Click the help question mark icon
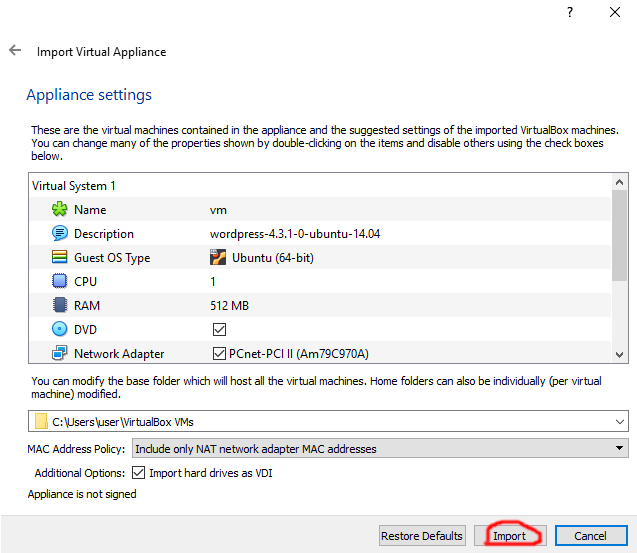This screenshot has height=553, width=637. pos(570,12)
